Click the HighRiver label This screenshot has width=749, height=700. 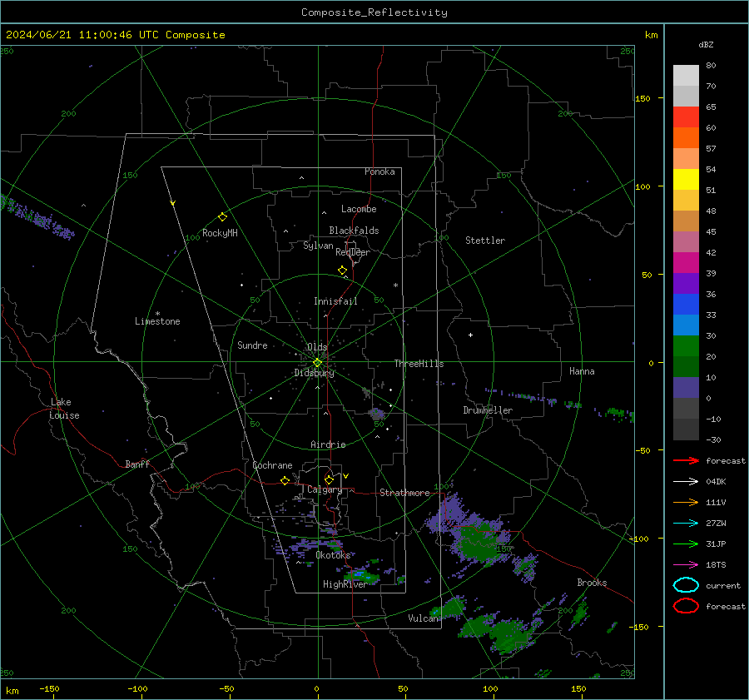tap(345, 584)
